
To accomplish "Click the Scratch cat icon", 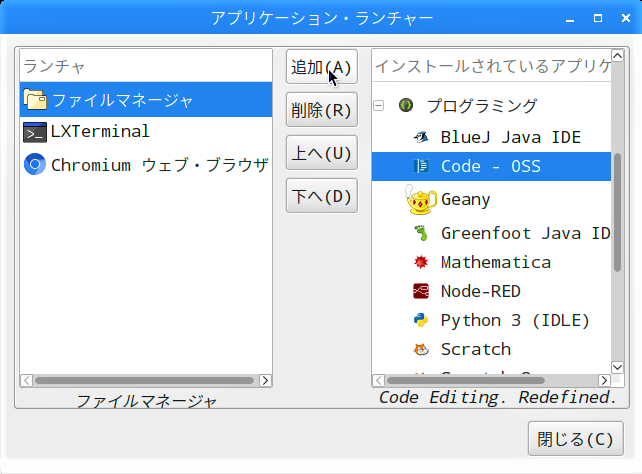I will point(421,349).
